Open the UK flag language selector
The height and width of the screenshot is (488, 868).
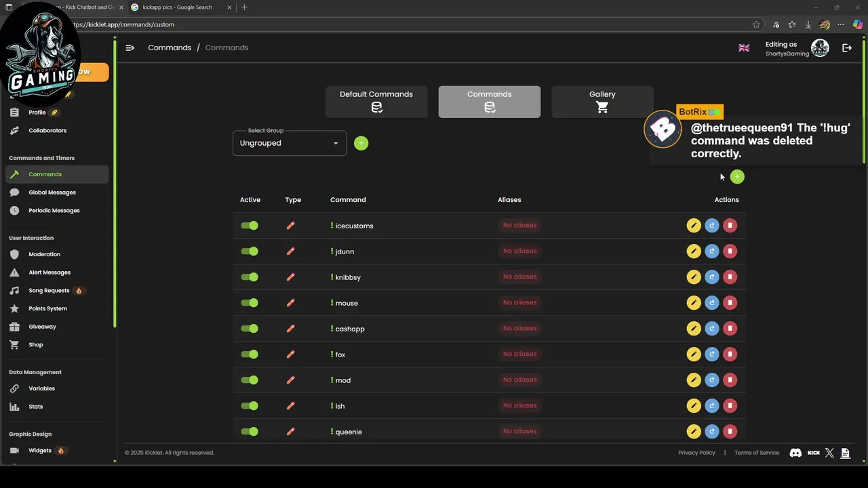point(744,48)
